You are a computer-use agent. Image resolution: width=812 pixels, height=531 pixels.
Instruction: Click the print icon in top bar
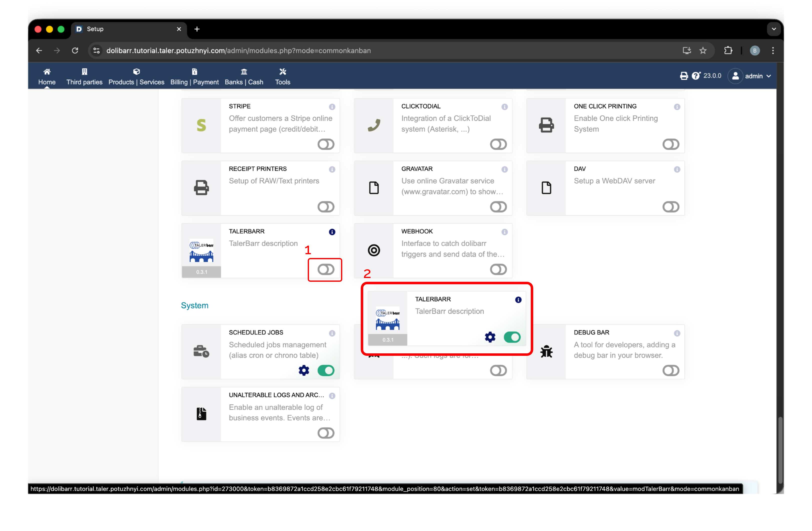pyautogui.click(x=684, y=76)
